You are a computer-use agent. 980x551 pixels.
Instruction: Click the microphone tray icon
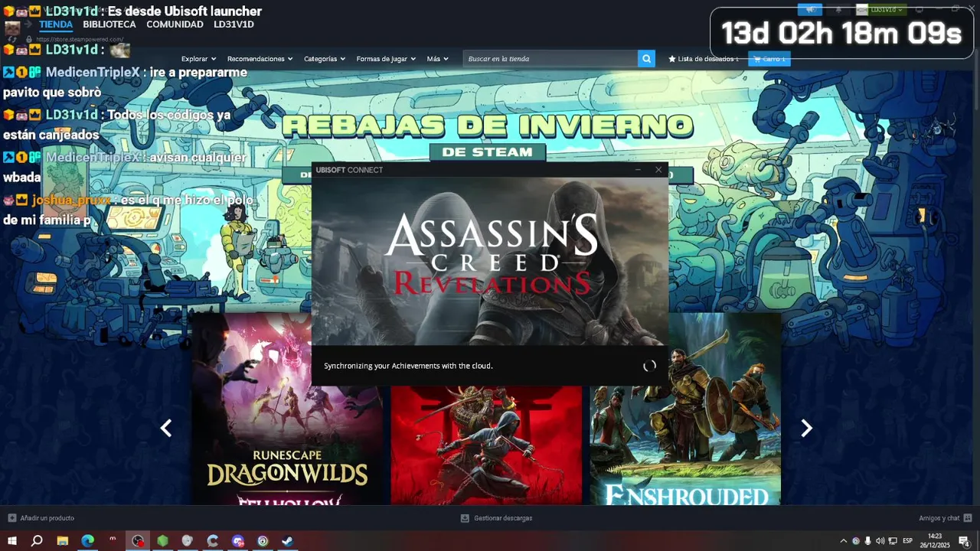click(867, 541)
